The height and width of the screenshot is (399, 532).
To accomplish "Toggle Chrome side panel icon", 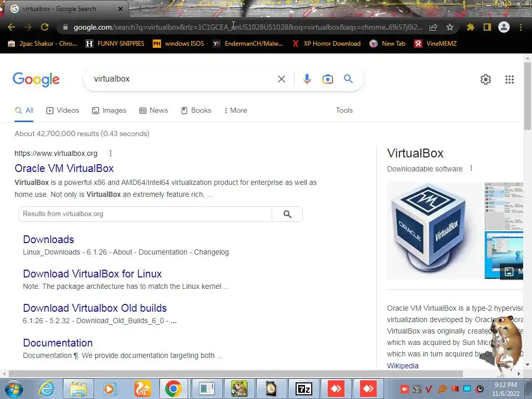I will tap(487, 27).
